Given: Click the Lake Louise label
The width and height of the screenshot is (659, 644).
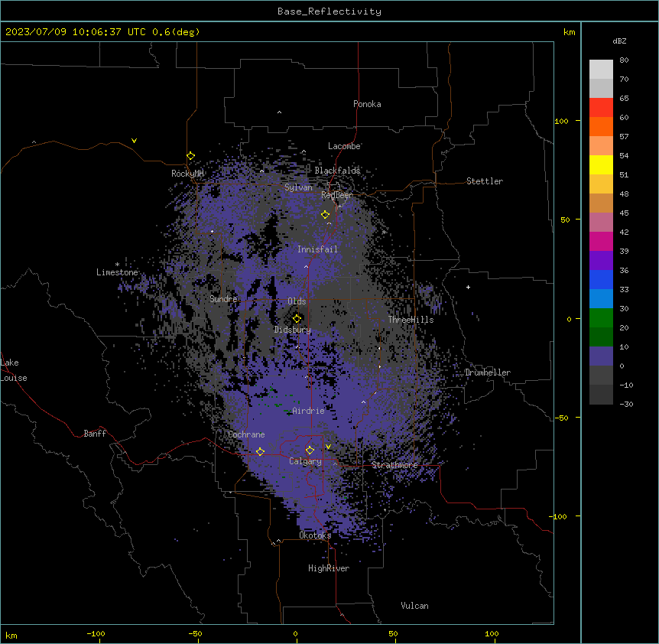Looking at the screenshot, I should tap(14, 370).
